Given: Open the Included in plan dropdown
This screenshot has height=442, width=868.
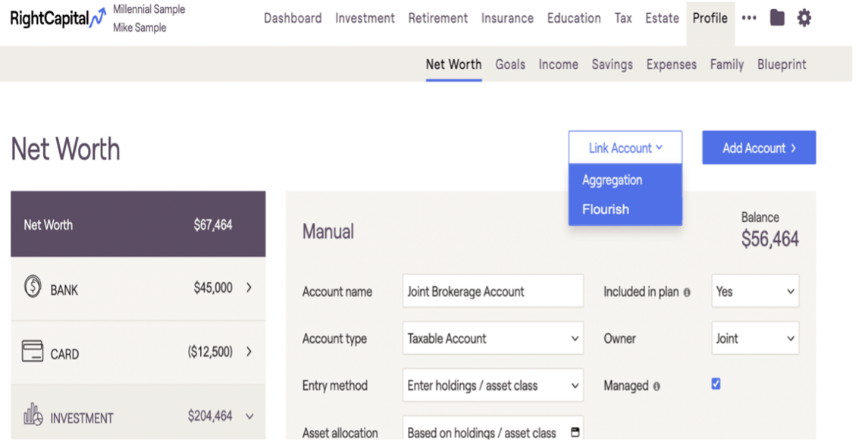Looking at the screenshot, I should (755, 291).
